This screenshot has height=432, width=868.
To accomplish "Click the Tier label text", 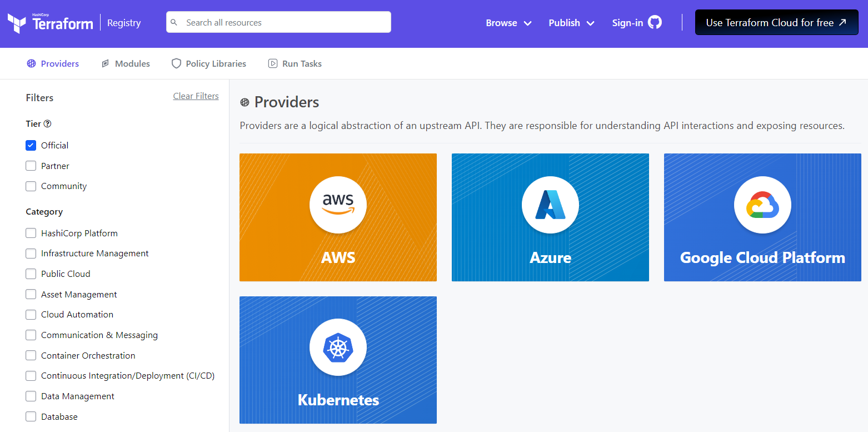I will [33, 124].
